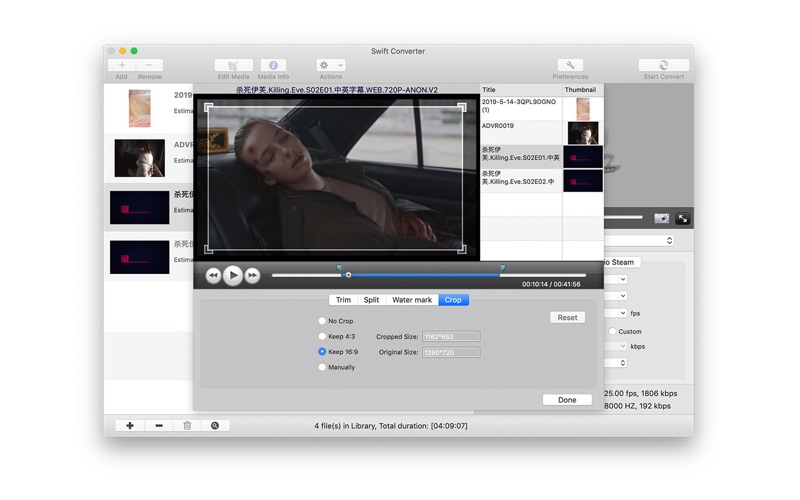The width and height of the screenshot is (800, 500).
Task: Click the trash icon in bottom bar
Action: [187, 426]
